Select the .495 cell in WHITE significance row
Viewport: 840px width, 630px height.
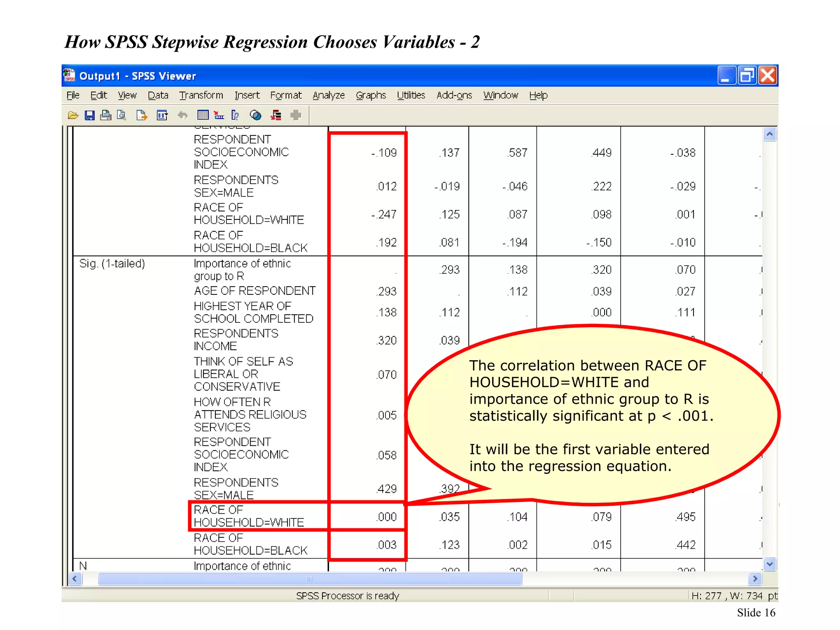coord(685,517)
